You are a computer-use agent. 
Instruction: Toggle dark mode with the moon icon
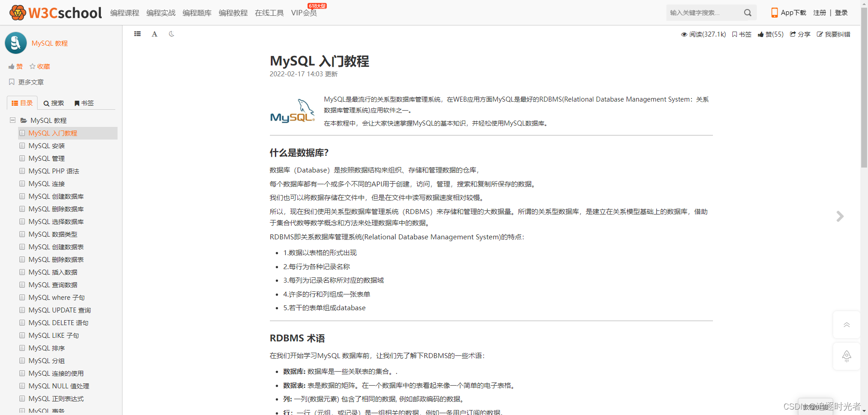171,34
